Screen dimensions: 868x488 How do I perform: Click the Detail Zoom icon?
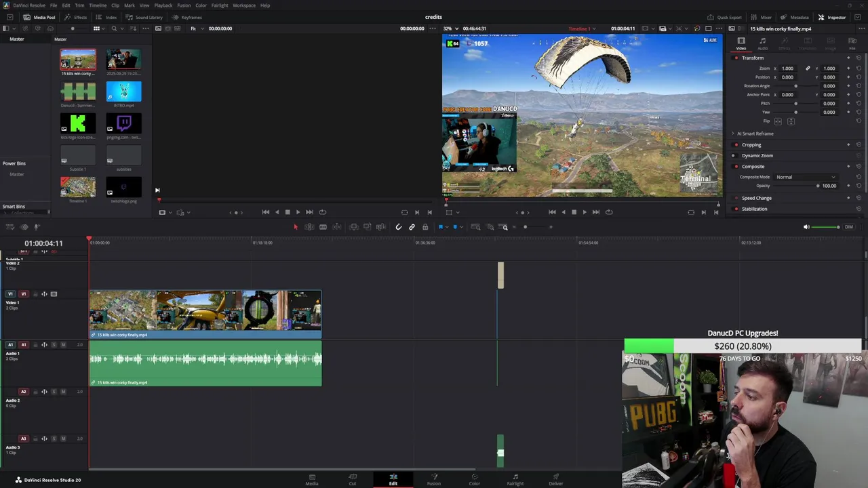click(490, 227)
